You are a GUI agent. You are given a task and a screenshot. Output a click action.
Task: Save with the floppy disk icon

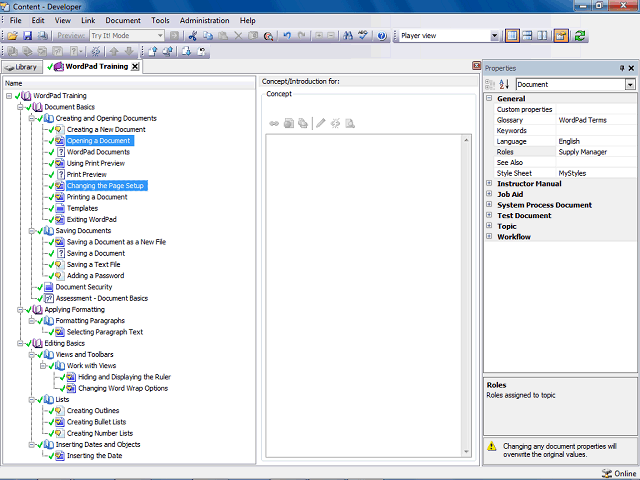[27, 36]
